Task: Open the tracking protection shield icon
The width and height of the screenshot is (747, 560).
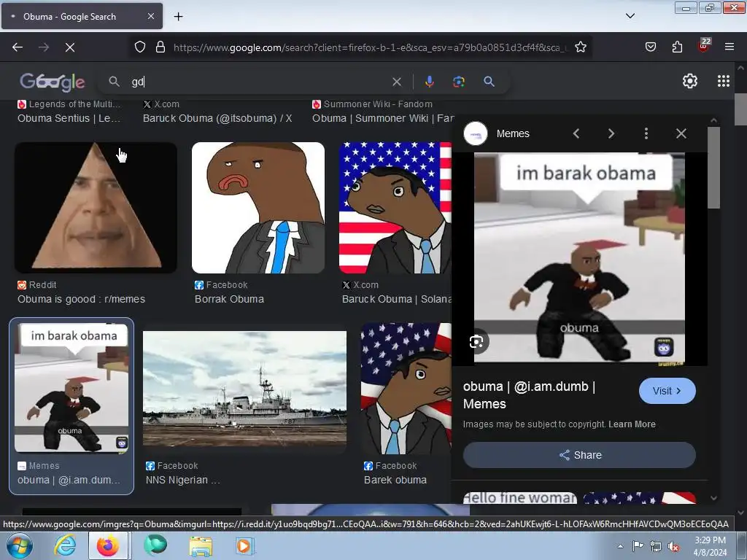Action: pos(139,47)
